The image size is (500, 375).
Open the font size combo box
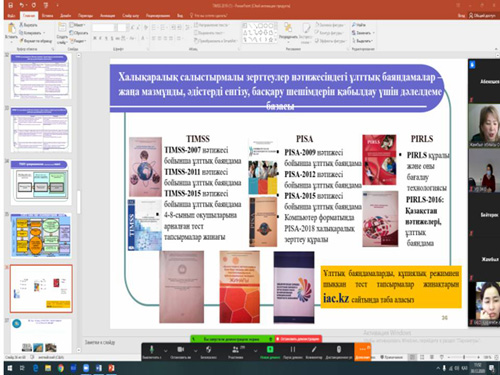pyautogui.click(x=122, y=27)
